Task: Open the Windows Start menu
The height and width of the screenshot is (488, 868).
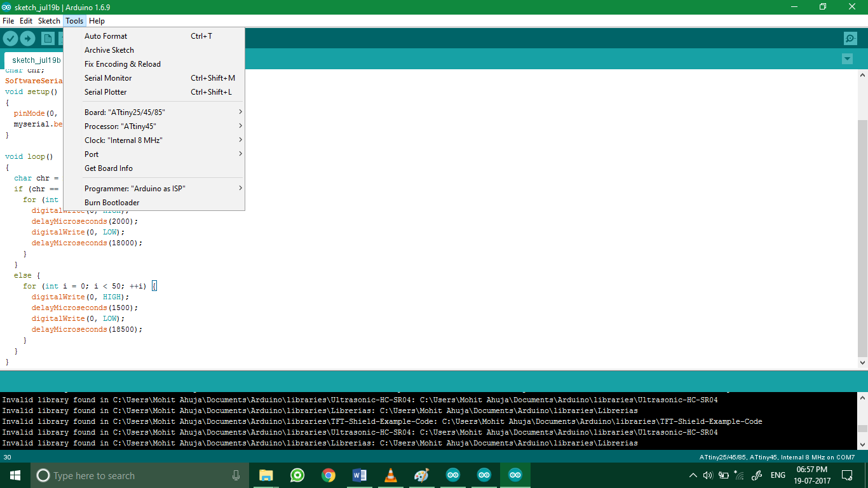Action: tap(15, 475)
